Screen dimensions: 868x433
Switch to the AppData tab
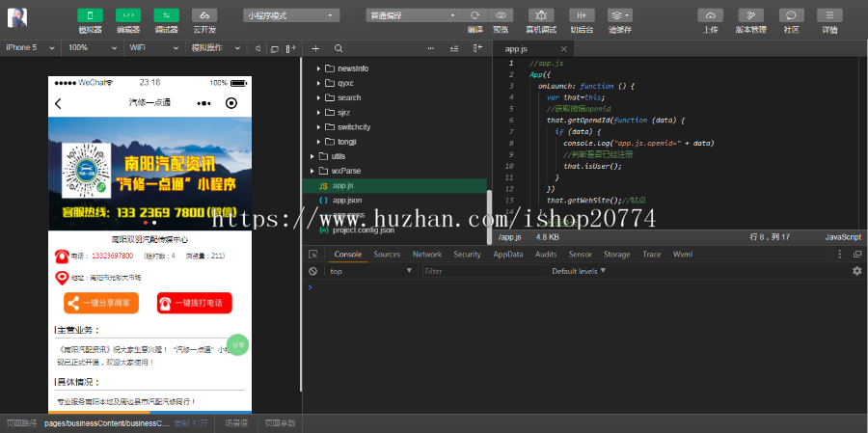point(507,255)
